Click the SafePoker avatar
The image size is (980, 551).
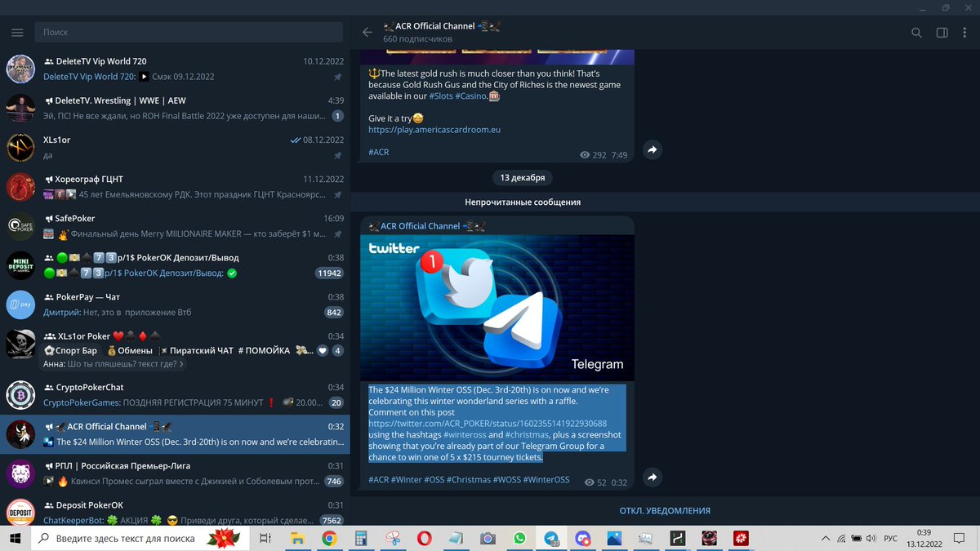pyautogui.click(x=20, y=226)
